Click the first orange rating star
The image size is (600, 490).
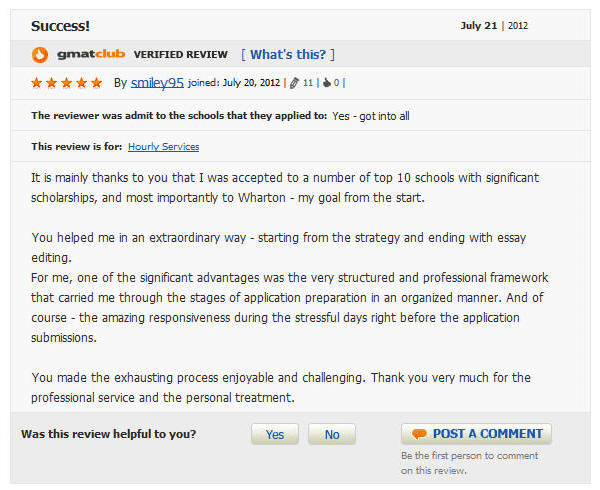point(37,82)
